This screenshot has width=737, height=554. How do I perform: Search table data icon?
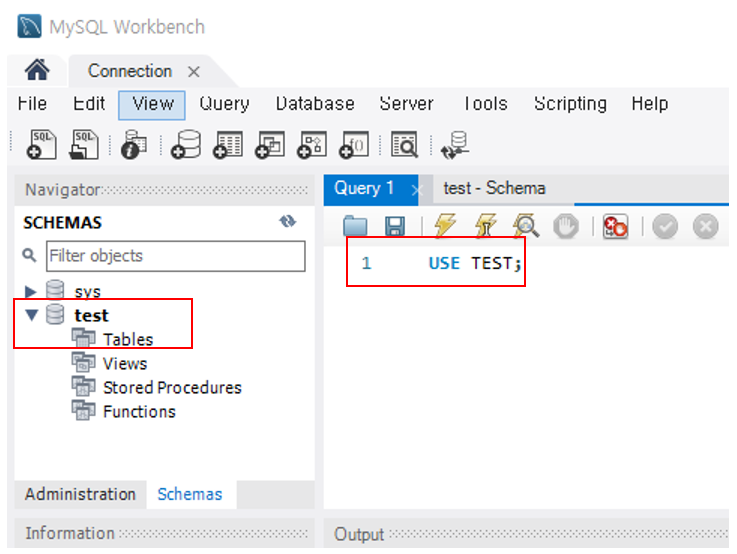[404, 145]
